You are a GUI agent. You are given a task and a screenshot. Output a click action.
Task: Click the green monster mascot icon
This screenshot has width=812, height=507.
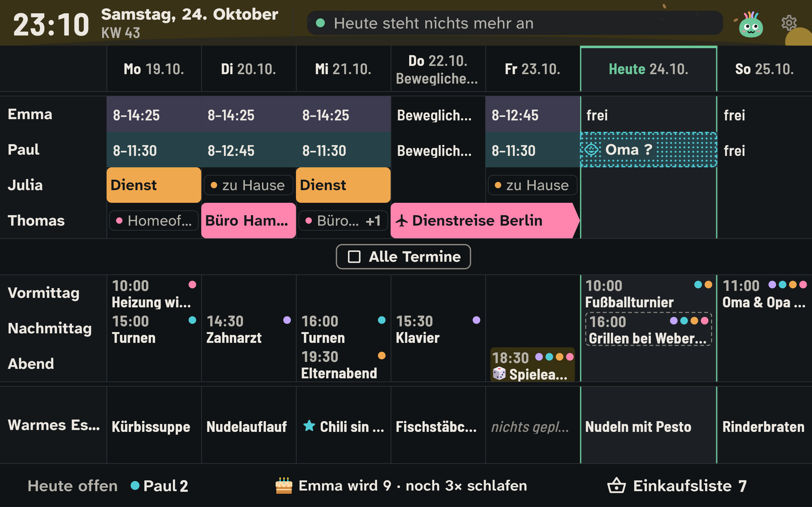pyautogui.click(x=750, y=25)
